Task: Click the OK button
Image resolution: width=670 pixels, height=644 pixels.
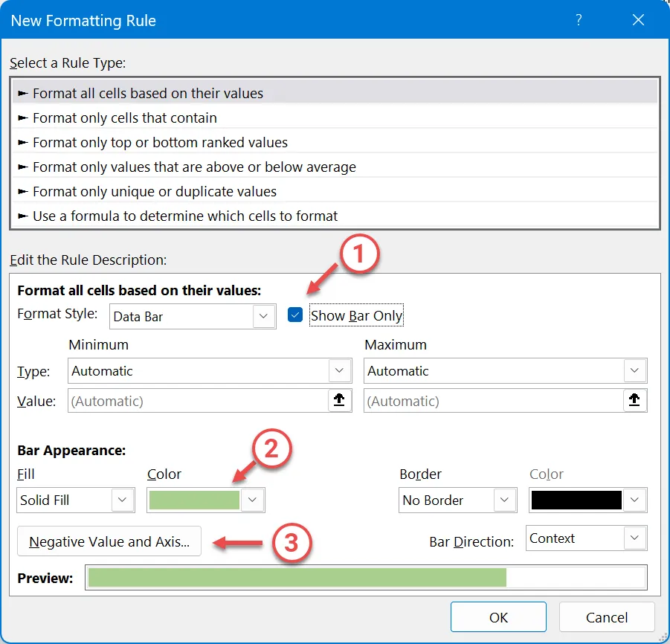Action: 498,617
